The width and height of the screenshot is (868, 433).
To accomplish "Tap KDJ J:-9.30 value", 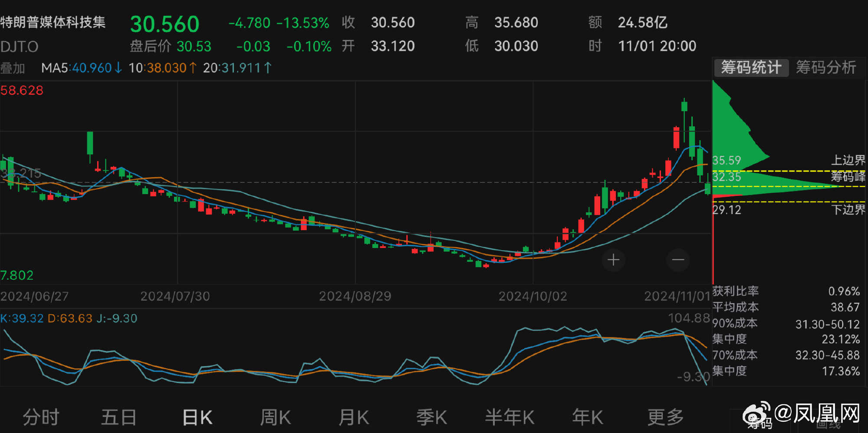I will tap(117, 318).
